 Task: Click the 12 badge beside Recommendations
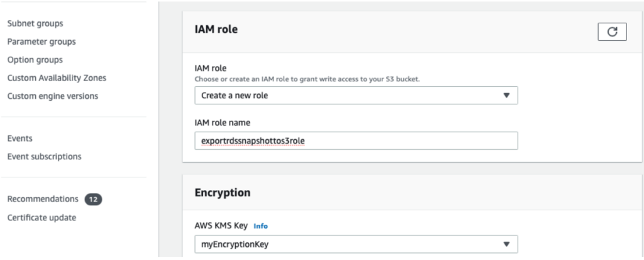[x=93, y=200]
